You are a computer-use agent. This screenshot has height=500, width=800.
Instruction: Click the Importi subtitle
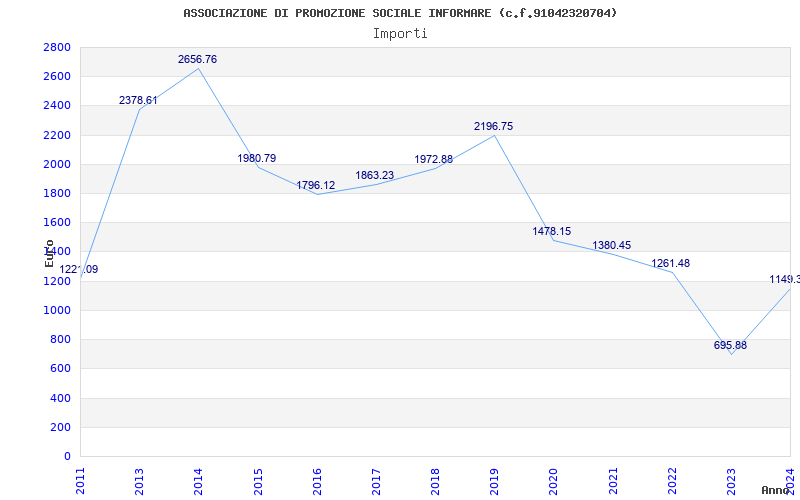[x=400, y=34]
